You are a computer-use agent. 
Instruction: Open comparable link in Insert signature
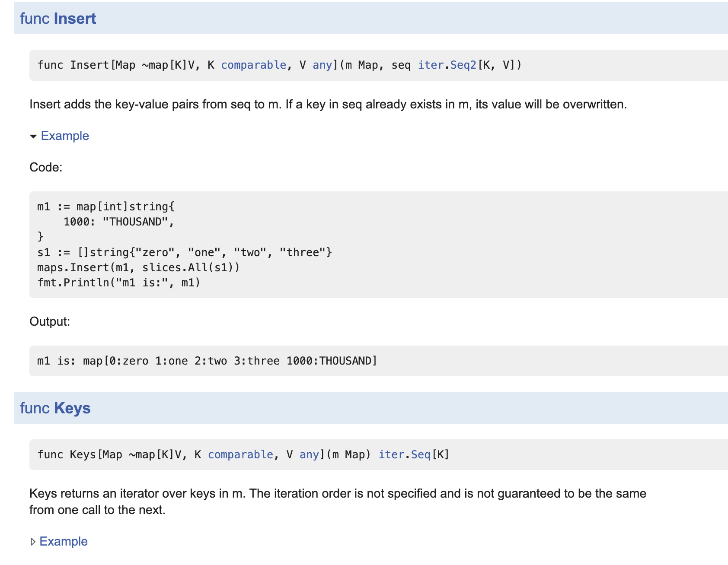coord(253,65)
